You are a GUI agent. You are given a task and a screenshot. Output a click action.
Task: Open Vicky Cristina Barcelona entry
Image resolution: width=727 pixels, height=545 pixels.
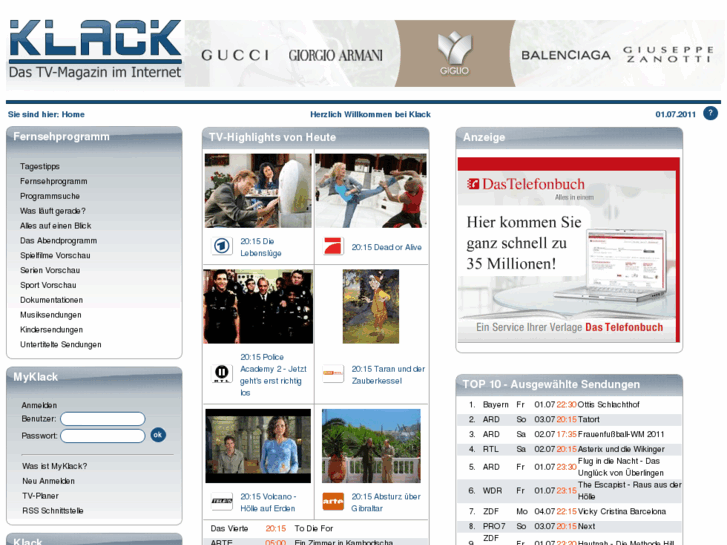coord(622,511)
